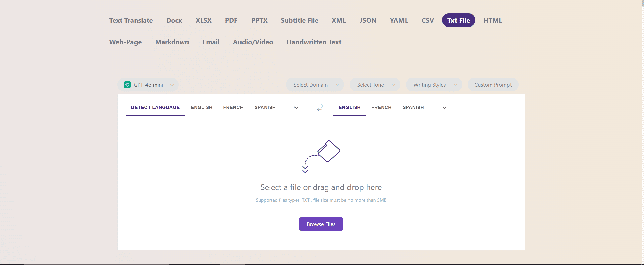The height and width of the screenshot is (265, 644).
Task: Select the Audio/Video tab
Action: (253, 42)
